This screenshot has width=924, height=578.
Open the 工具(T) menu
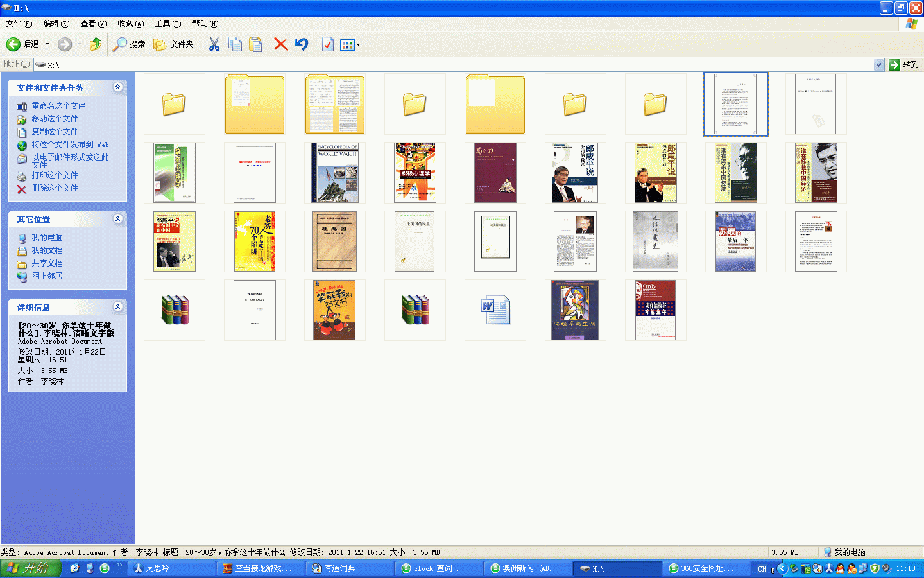click(167, 24)
